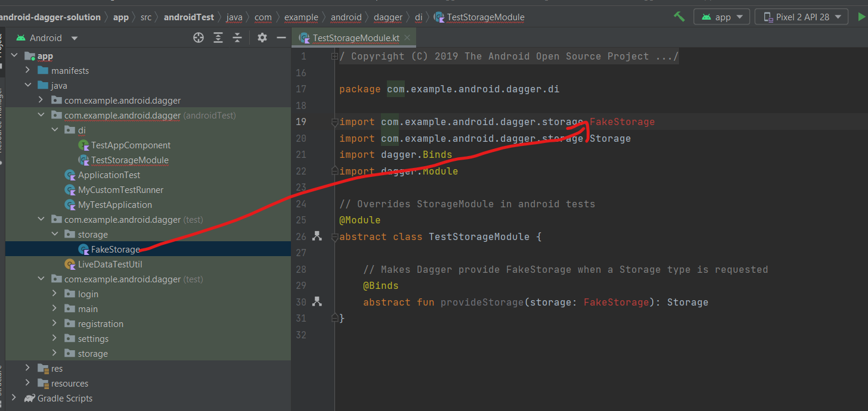Viewport: 868px width, 411px height.
Task: Click the Expand All icon in project panel
Action: (x=218, y=38)
